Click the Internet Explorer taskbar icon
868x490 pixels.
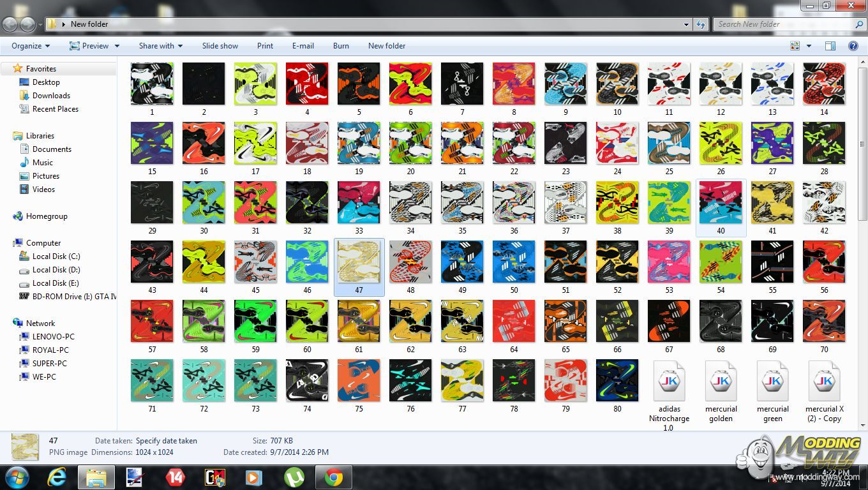57,477
